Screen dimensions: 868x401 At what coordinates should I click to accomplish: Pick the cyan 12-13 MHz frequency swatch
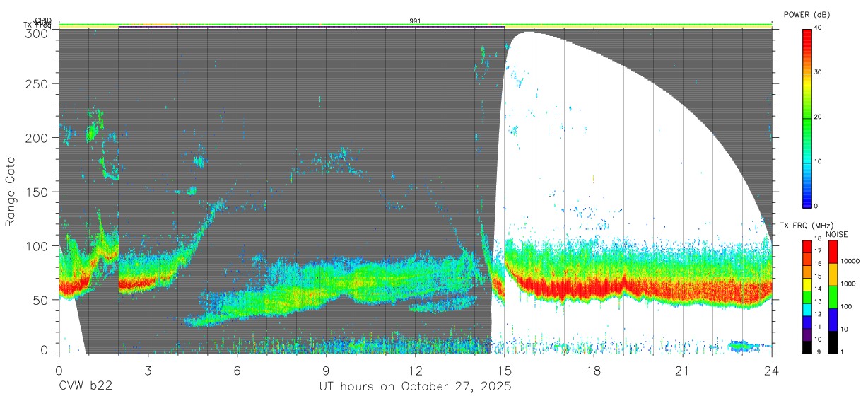[x=807, y=310]
